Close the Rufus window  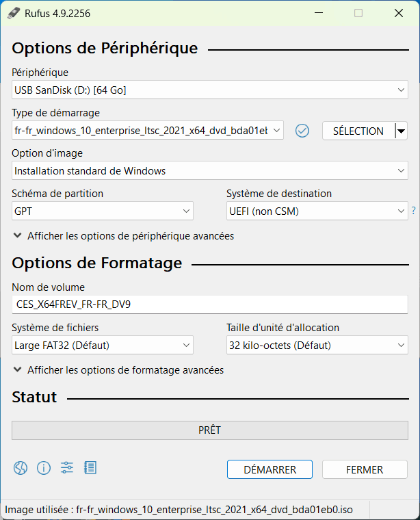tap(399, 13)
